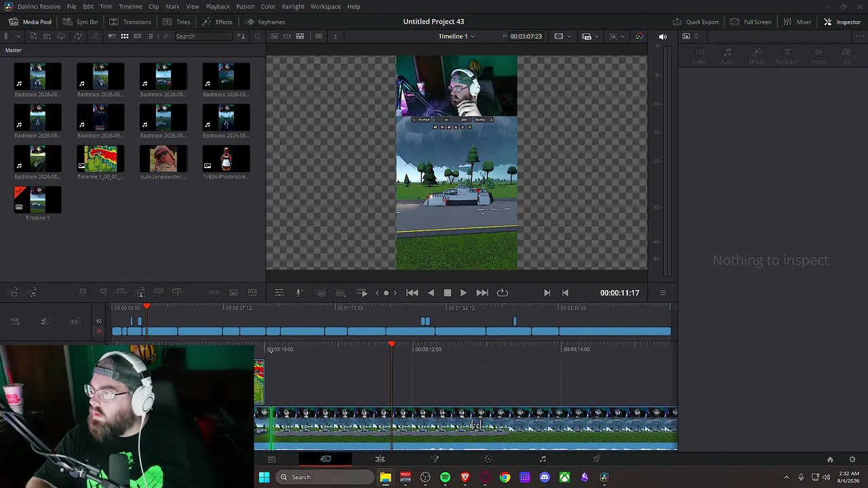Image resolution: width=868 pixels, height=488 pixels.
Task: Open the media pool sort options
Action: pyautogui.click(x=241, y=36)
